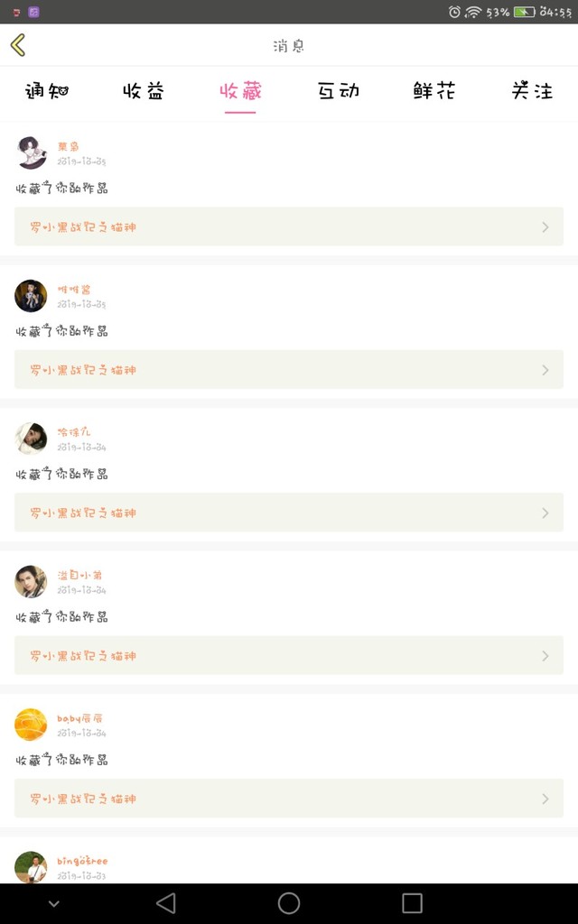Open the 鲜花 tab
Image resolution: width=578 pixels, height=924 pixels.
(x=434, y=91)
